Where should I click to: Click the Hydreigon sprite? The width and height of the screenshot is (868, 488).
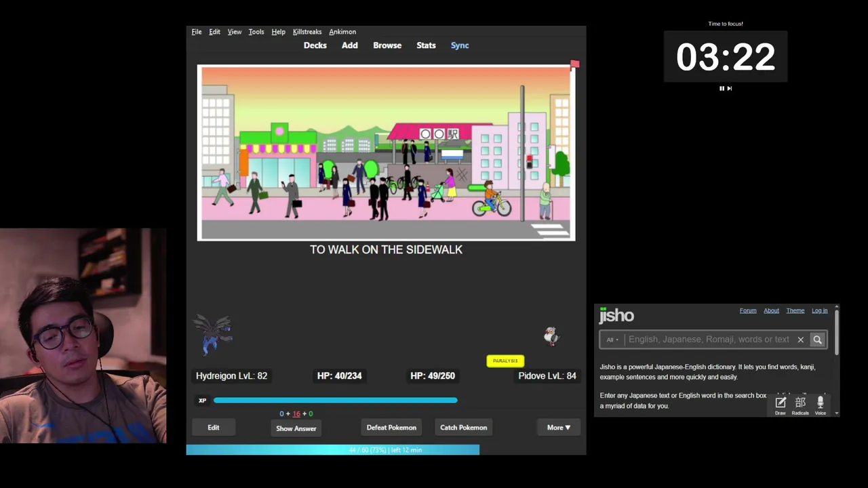pyautogui.click(x=214, y=335)
